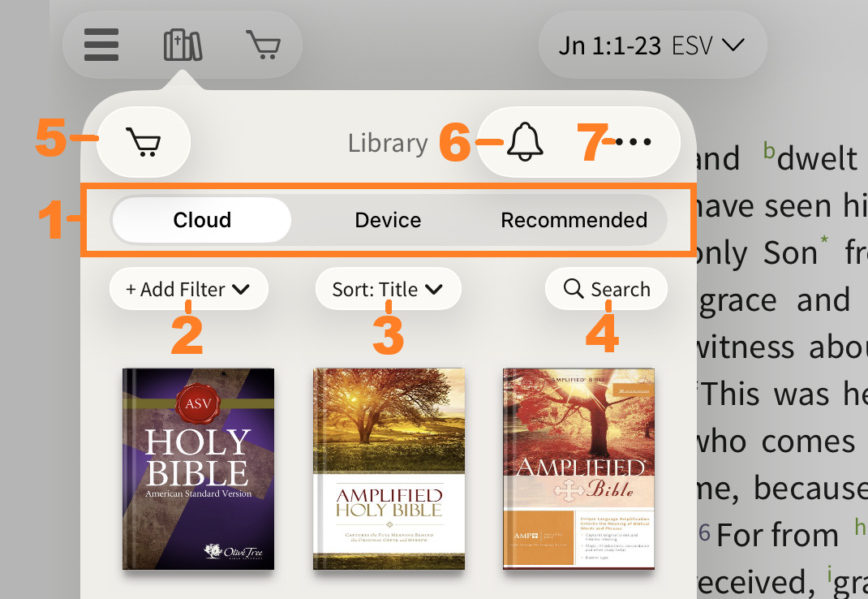The image size is (868, 599).
Task: Switch to the Cloud segment
Action: (x=202, y=220)
